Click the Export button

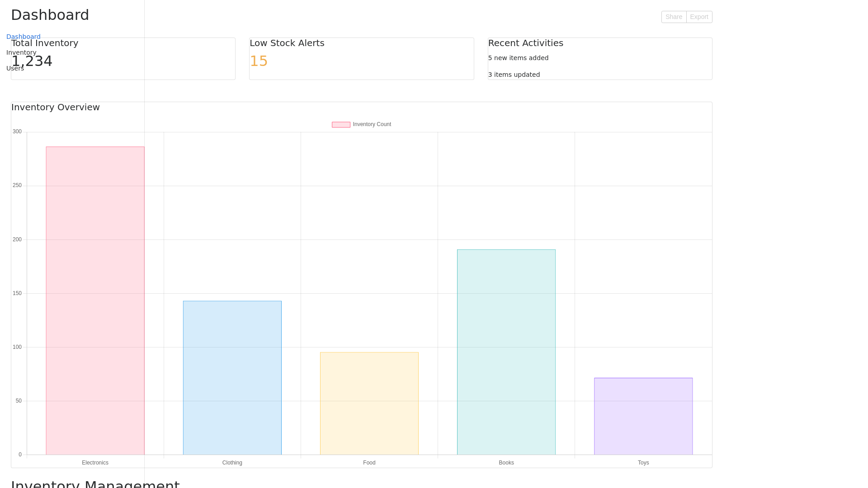point(699,17)
